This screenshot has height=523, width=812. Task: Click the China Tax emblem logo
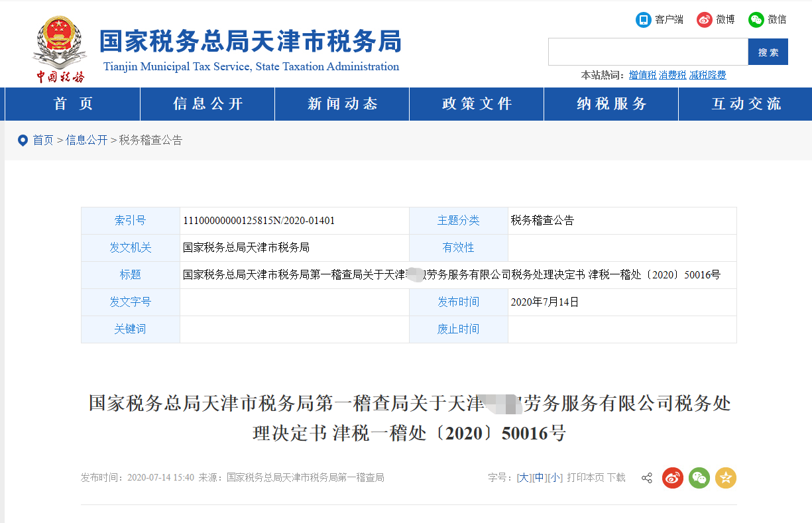coord(60,50)
